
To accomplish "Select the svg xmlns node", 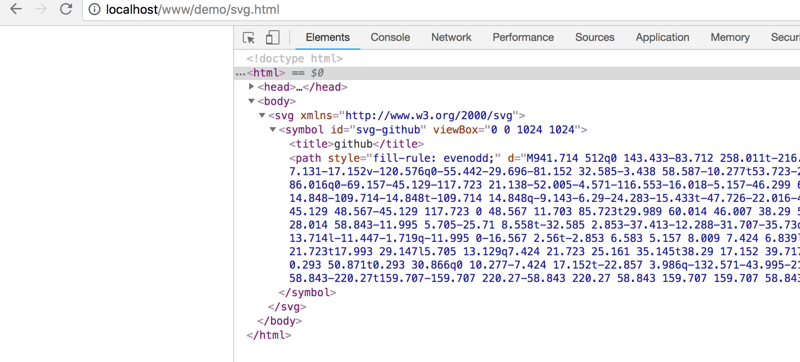I will pos(396,115).
